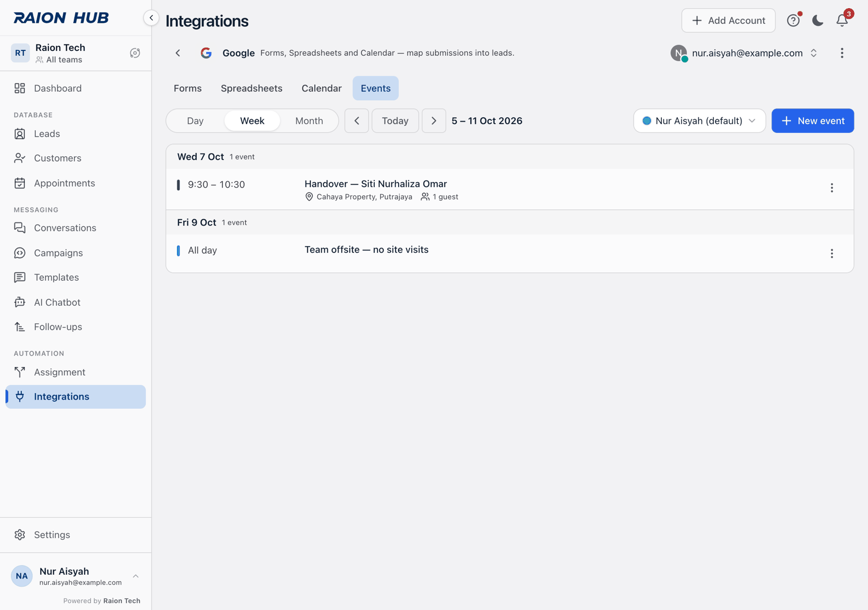This screenshot has height=610, width=868.
Task: Switch to the Spreadsheets tab
Action: [252, 88]
